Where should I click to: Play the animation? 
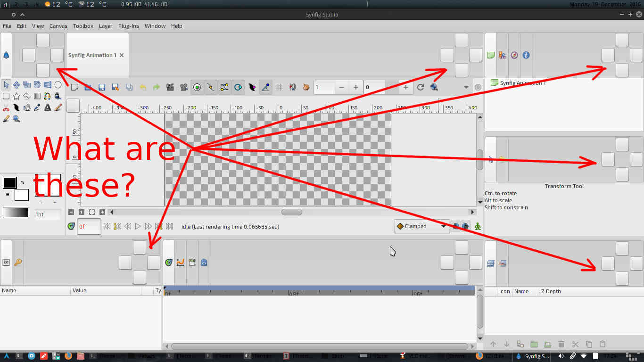click(138, 226)
